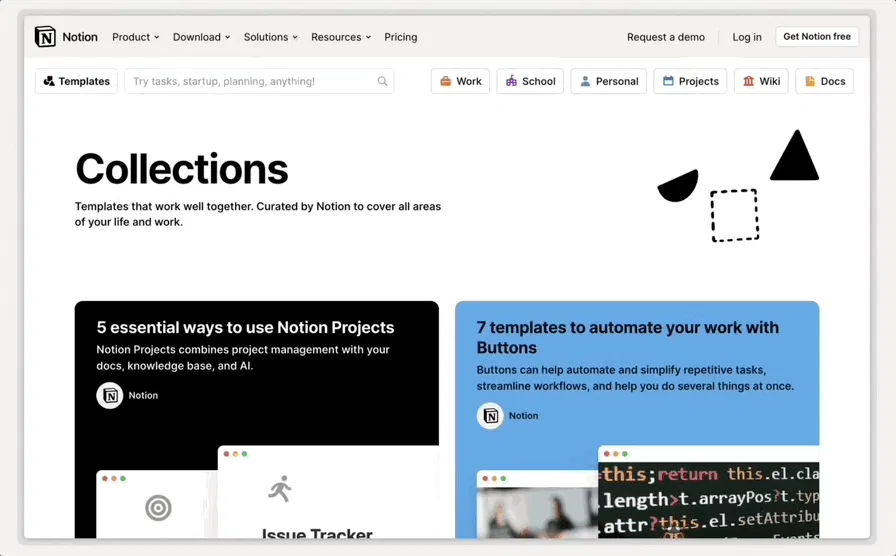Expand the Product menu chevron
This screenshot has height=556, width=896.
(x=157, y=37)
